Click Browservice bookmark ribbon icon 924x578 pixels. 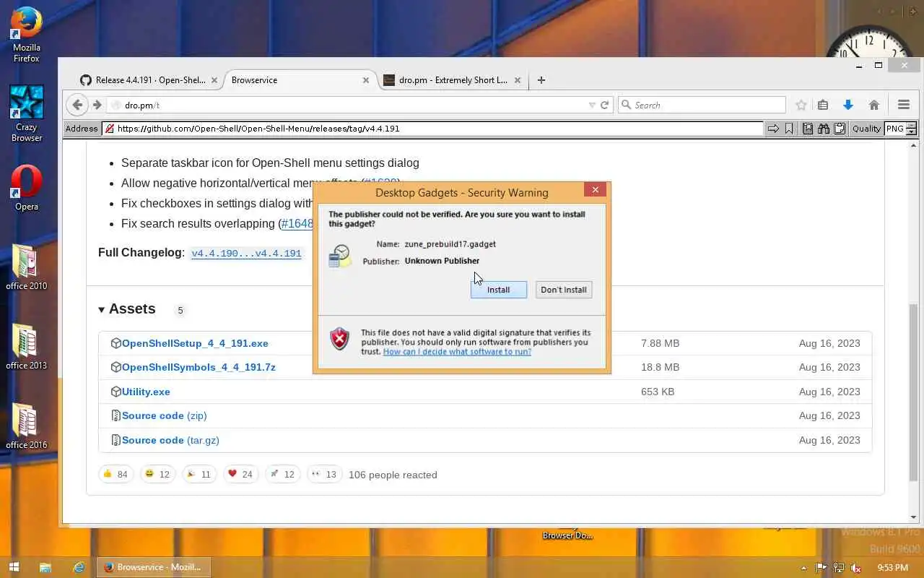coord(789,129)
